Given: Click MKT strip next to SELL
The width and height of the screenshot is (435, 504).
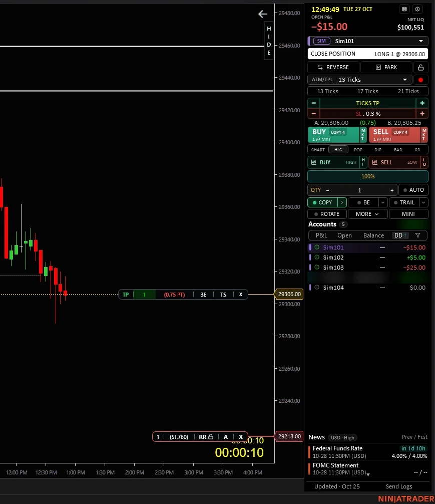Looking at the screenshot, I should click(424, 135).
